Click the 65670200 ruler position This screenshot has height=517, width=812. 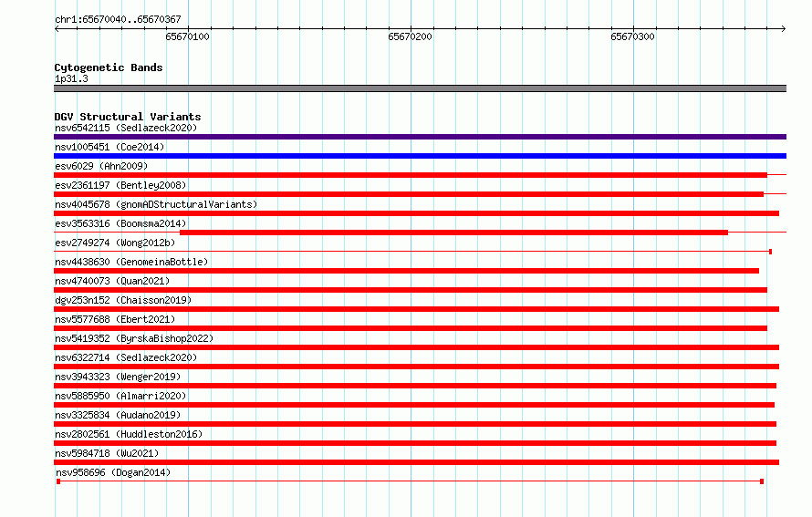(411, 36)
